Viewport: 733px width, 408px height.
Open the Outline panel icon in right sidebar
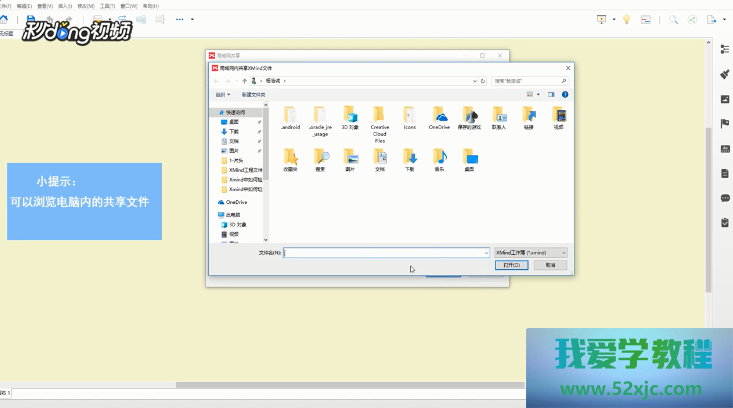(725, 48)
